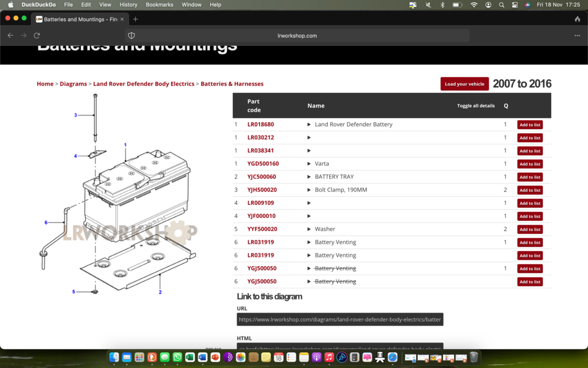
Task: Open Photos app from the dock
Action: click(240, 357)
